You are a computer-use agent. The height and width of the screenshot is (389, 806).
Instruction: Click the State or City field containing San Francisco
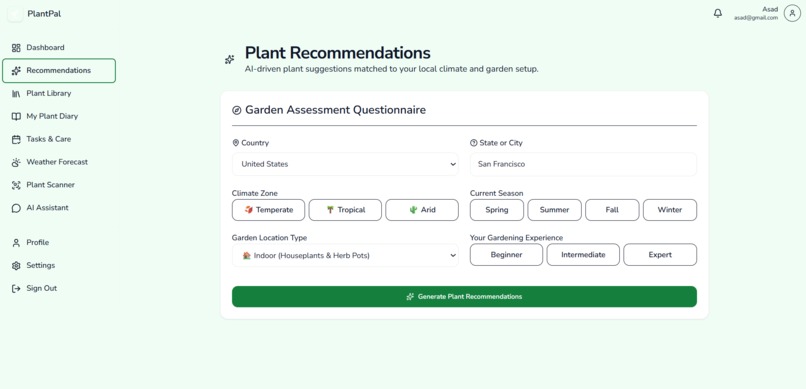point(583,164)
